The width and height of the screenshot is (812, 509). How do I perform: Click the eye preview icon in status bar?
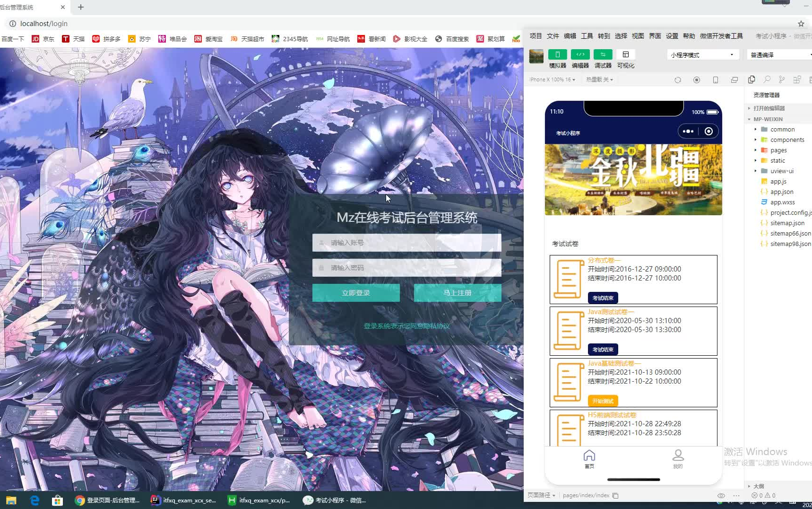pyautogui.click(x=721, y=495)
